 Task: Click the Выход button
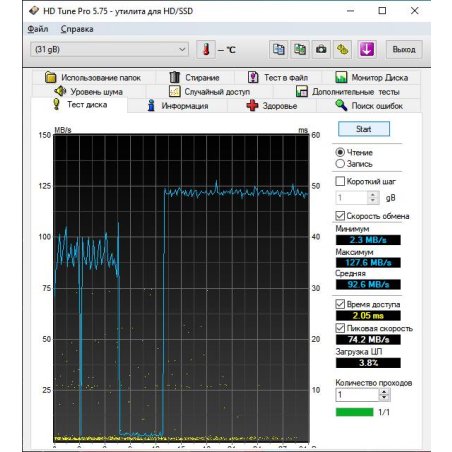(x=404, y=50)
